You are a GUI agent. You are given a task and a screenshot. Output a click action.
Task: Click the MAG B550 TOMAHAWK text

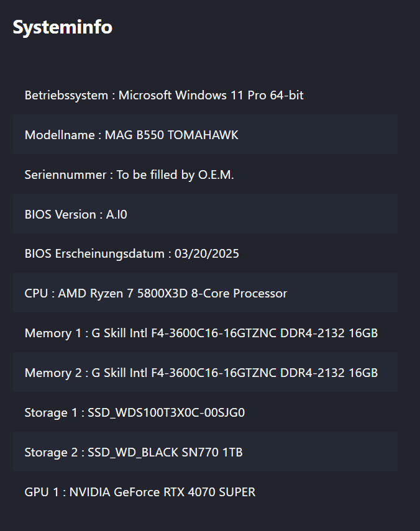[x=171, y=135]
